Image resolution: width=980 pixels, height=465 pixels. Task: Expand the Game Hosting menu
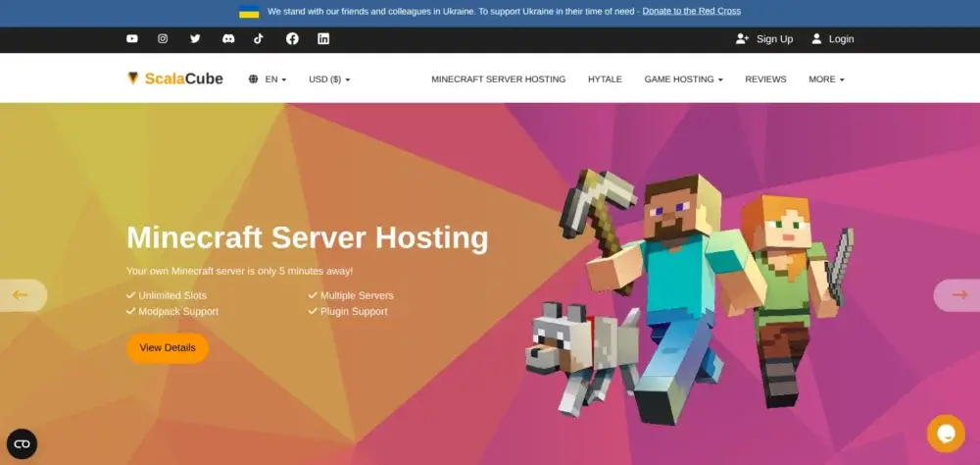[x=683, y=79]
